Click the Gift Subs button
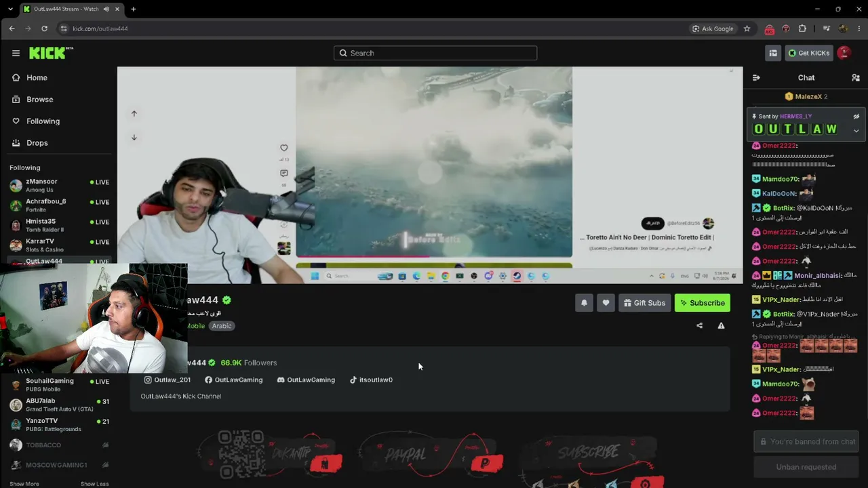The height and width of the screenshot is (488, 868). point(645,303)
